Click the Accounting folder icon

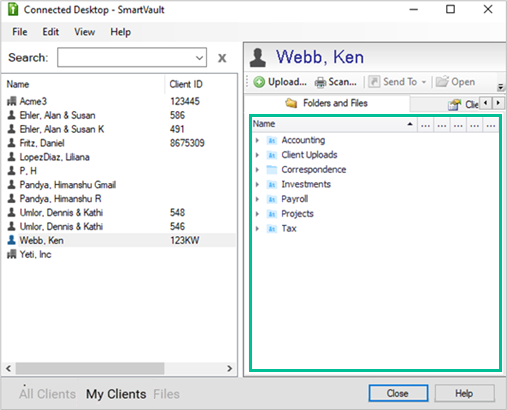tap(272, 140)
